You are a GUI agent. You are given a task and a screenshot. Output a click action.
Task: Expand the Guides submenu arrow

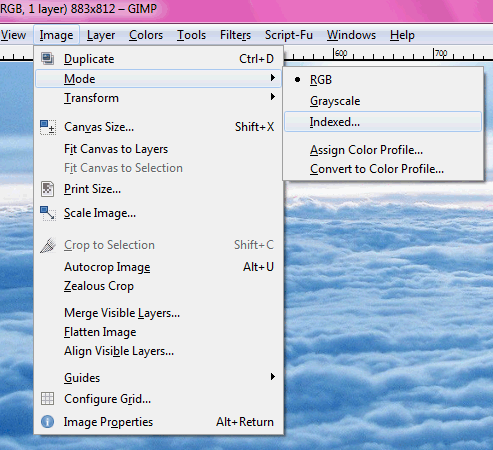coord(273,377)
